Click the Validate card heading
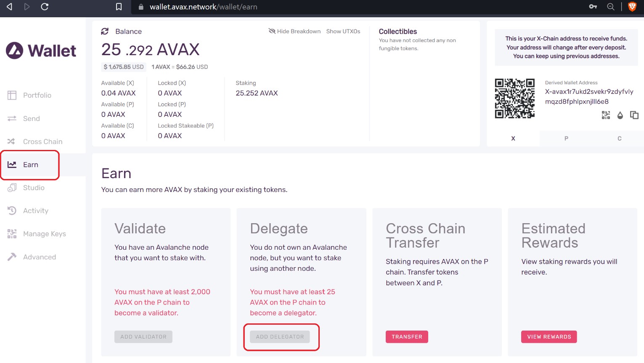This screenshot has height=363, width=644. point(140,228)
